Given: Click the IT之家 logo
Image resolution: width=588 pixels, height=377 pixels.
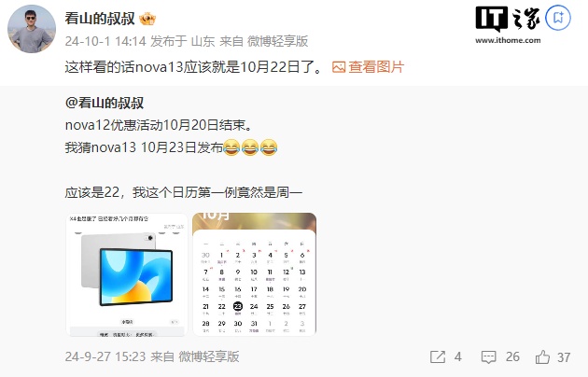Looking at the screenshot, I should (x=508, y=19).
